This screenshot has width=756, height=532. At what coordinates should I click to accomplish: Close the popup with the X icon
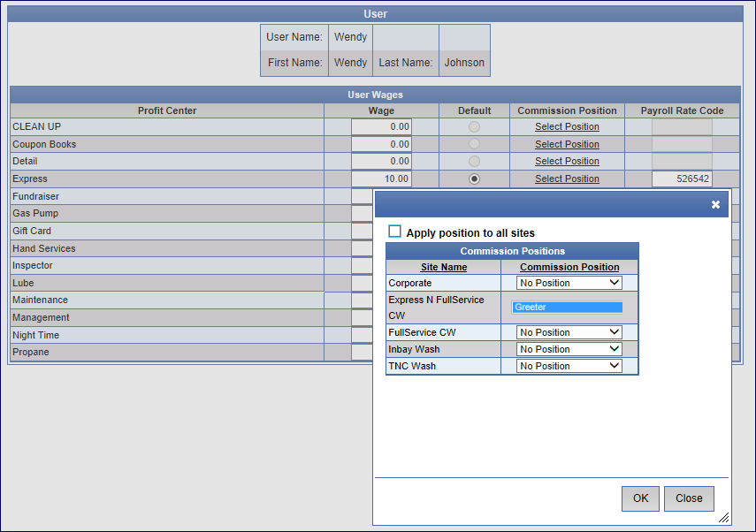point(715,204)
